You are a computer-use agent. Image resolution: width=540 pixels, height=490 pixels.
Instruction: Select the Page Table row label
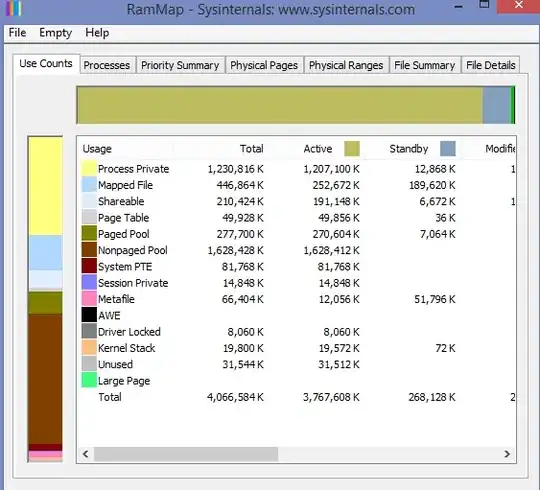(123, 218)
